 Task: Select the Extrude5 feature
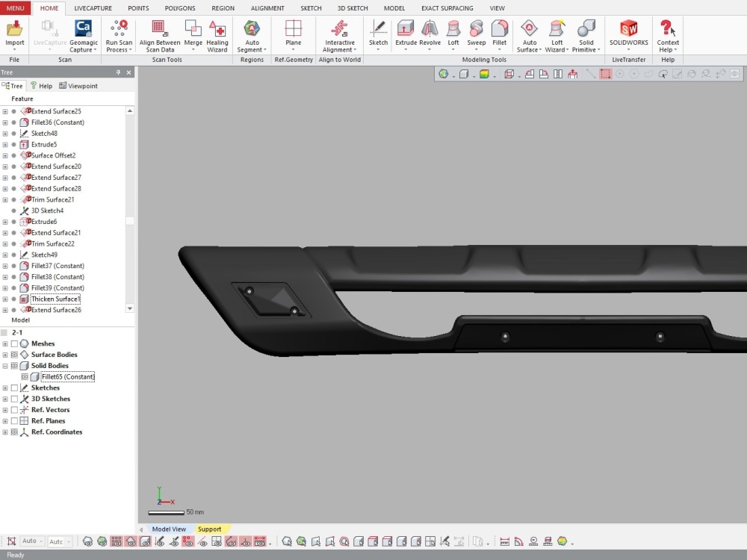point(44,144)
